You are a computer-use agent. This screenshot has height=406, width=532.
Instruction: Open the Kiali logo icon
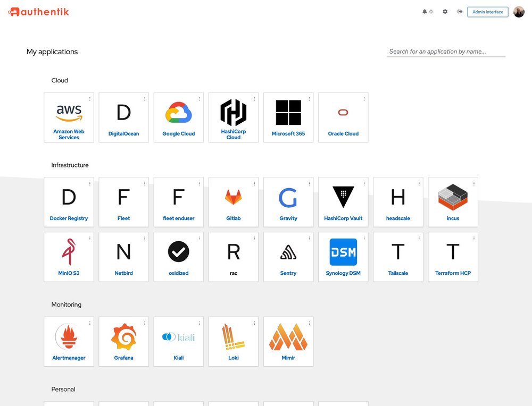(178, 337)
